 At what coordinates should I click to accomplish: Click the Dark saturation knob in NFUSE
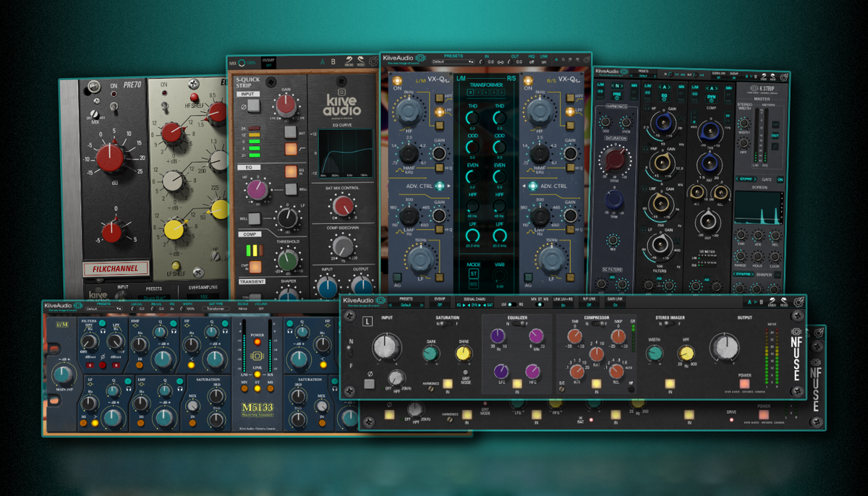tap(431, 353)
